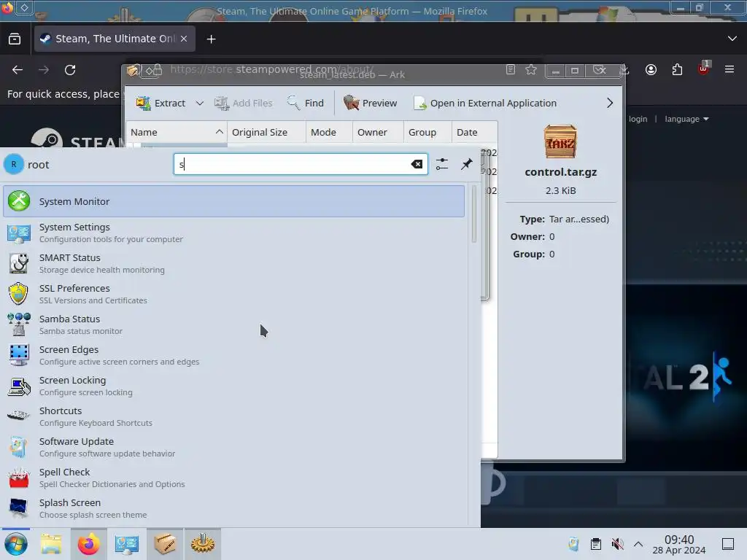Sort Ark list by Owner column
The height and width of the screenshot is (560, 747).
click(x=378, y=133)
